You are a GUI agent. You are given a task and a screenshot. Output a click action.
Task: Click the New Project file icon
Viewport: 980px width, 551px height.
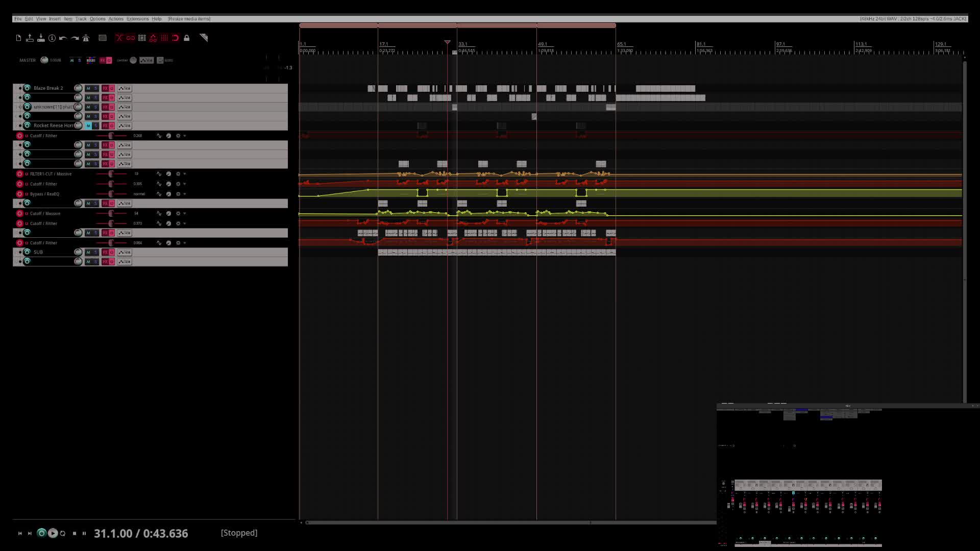point(18,38)
